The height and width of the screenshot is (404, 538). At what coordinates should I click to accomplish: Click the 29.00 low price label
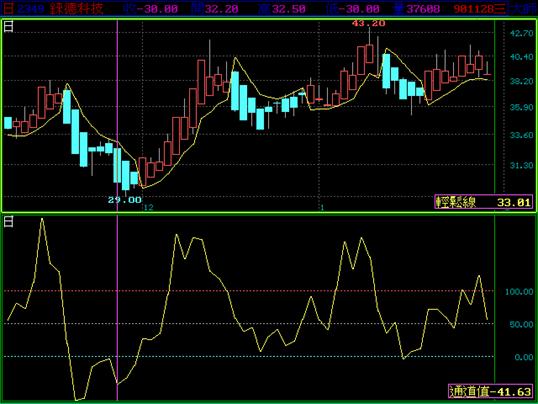pos(125,200)
